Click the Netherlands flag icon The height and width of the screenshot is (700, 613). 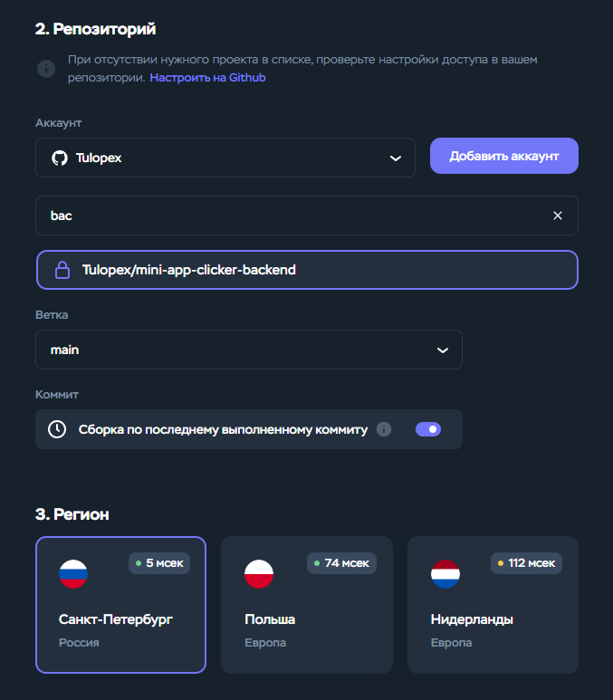tap(445, 573)
